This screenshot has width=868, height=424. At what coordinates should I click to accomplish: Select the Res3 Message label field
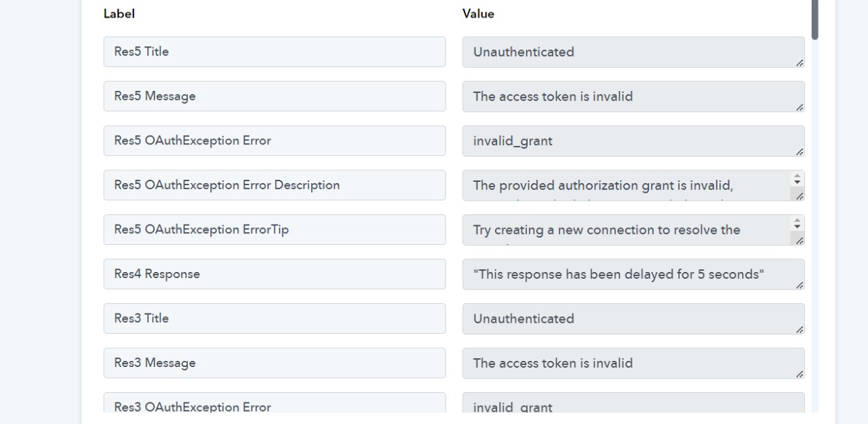click(275, 363)
